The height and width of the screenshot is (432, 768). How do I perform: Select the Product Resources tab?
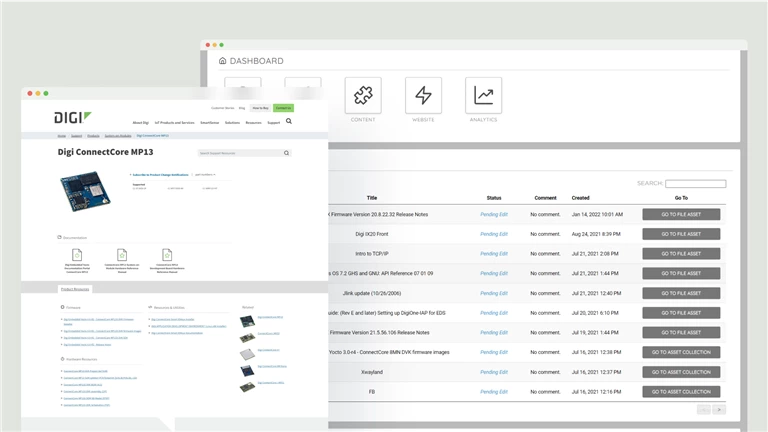[75, 289]
